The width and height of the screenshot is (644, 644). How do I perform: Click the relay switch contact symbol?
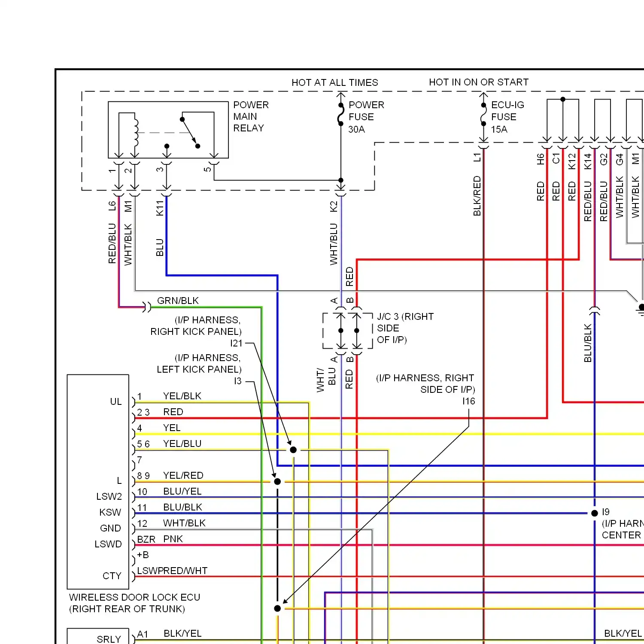coord(189,133)
